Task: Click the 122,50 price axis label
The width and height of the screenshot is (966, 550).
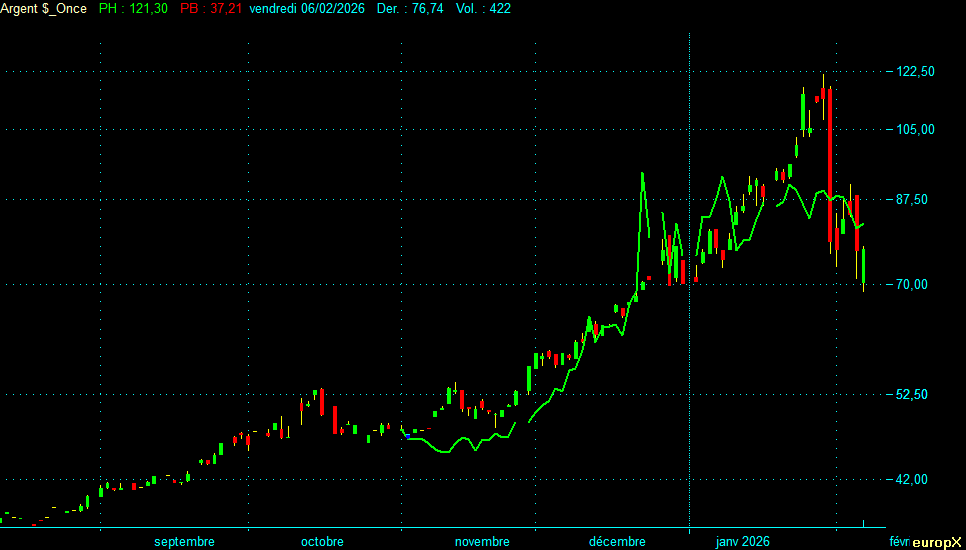Action: click(x=915, y=71)
